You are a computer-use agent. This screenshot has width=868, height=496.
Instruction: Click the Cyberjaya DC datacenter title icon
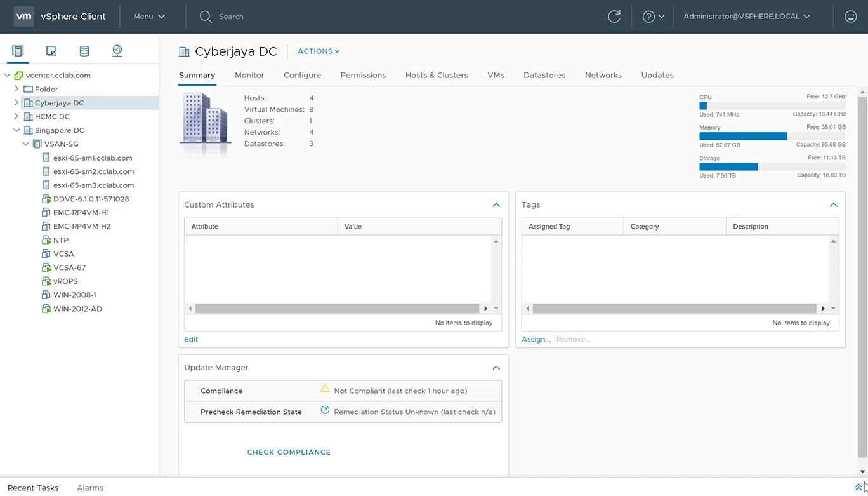[x=184, y=51]
